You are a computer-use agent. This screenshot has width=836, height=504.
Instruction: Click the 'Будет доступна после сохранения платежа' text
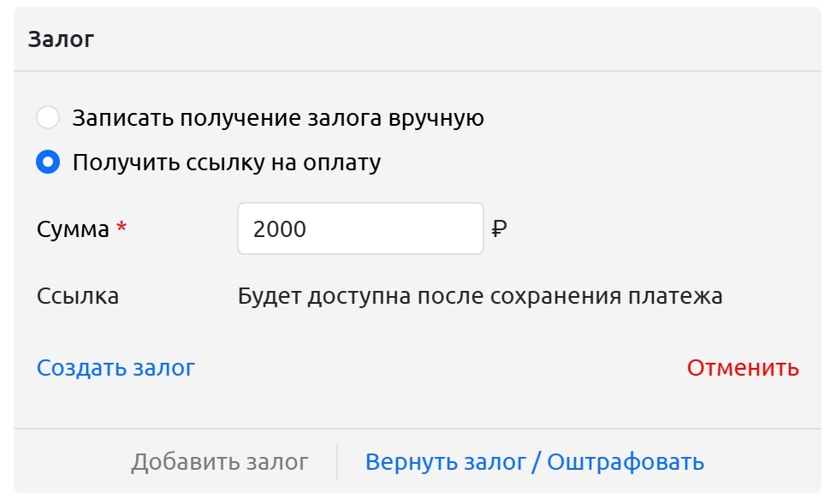[x=479, y=297]
